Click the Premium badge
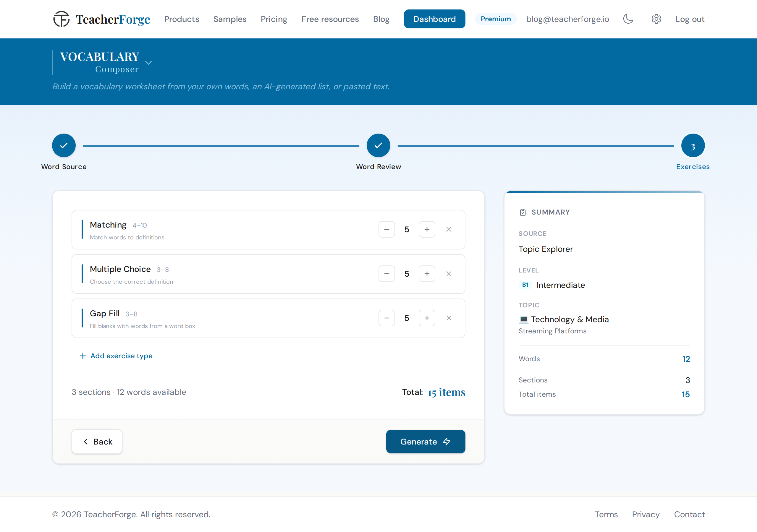 496,19
